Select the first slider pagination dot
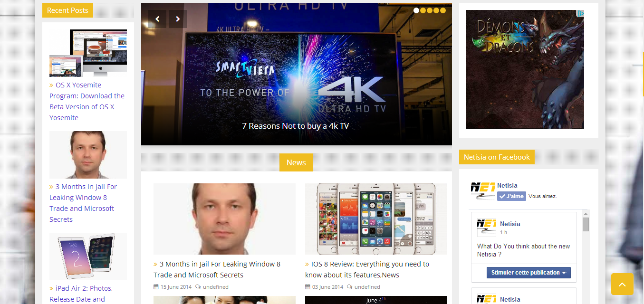Screen dimensions: 644x304 [x=416, y=10]
